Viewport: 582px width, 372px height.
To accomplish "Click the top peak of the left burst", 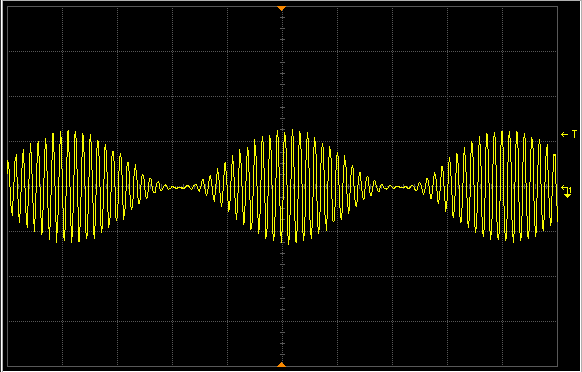I will point(68,132).
